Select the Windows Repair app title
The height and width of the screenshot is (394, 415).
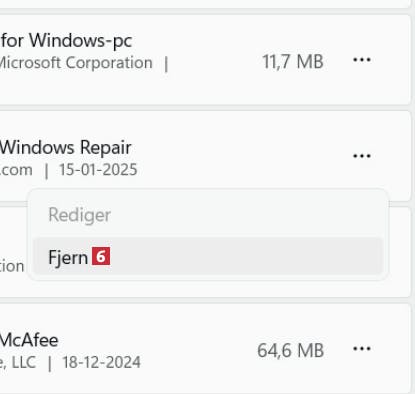66,147
